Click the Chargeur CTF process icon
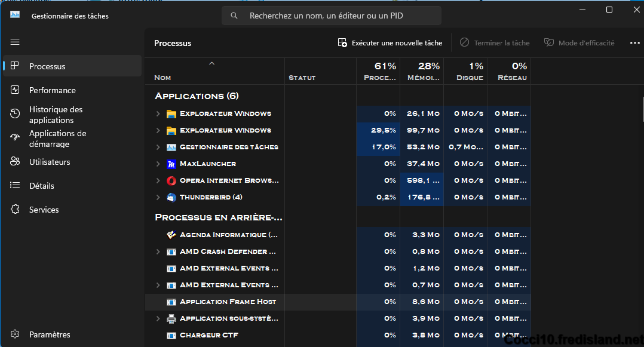 pyautogui.click(x=171, y=335)
